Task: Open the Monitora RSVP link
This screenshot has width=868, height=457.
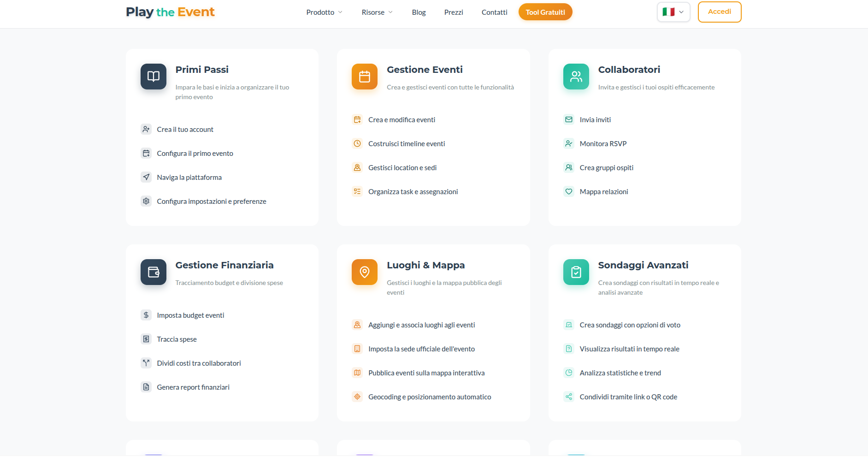Action: (603, 144)
